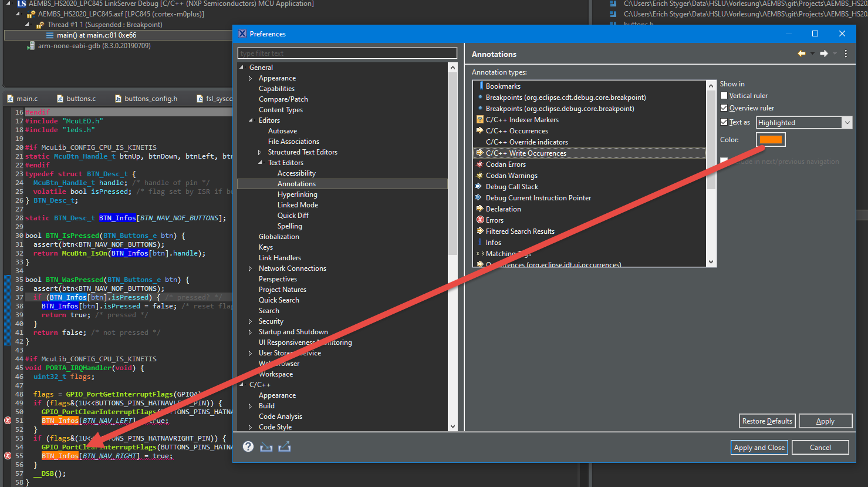Toggle the Text as checkbox
The height and width of the screenshot is (487, 868).
724,122
